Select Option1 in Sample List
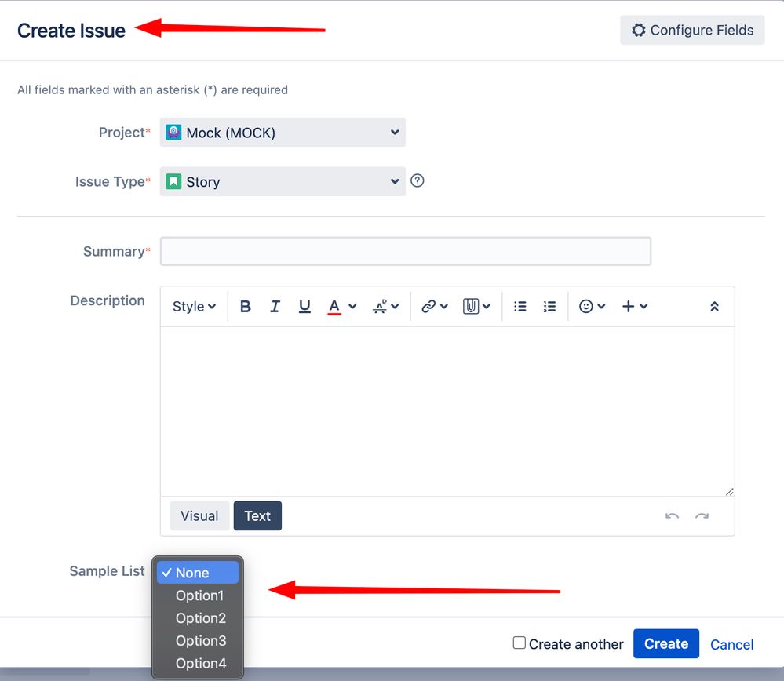784x681 pixels. [198, 595]
